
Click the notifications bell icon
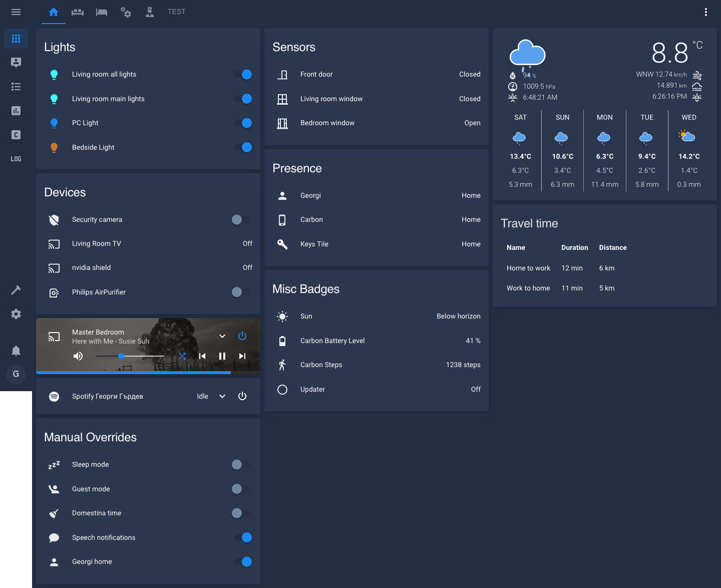pos(16,351)
